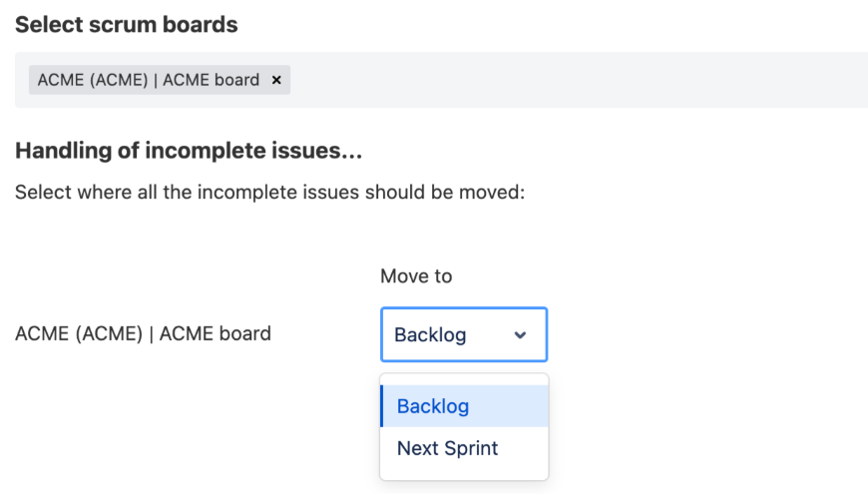This screenshot has width=868, height=494.
Task: Click the word Backlog in highlighted option
Action: click(x=433, y=406)
